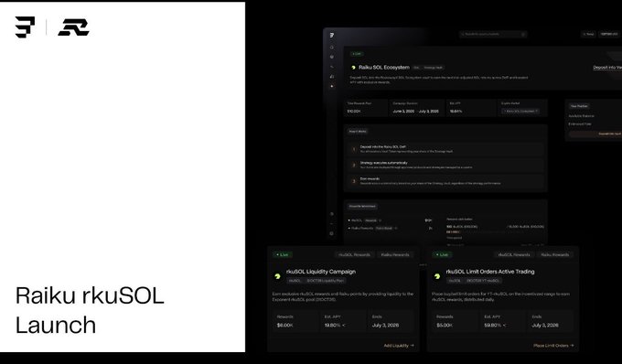Click Raiku Rewards tag on Liquidity Campaign card
Image resolution: width=622 pixels, height=364 pixels.
(x=395, y=254)
